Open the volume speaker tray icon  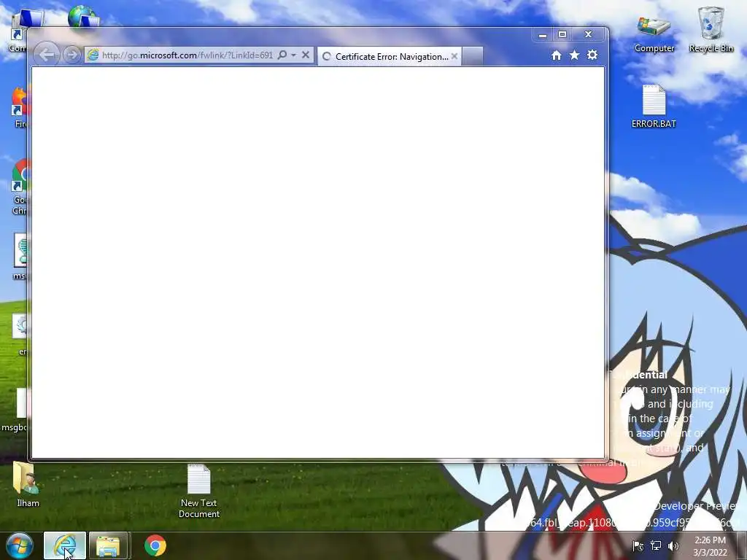point(673,546)
